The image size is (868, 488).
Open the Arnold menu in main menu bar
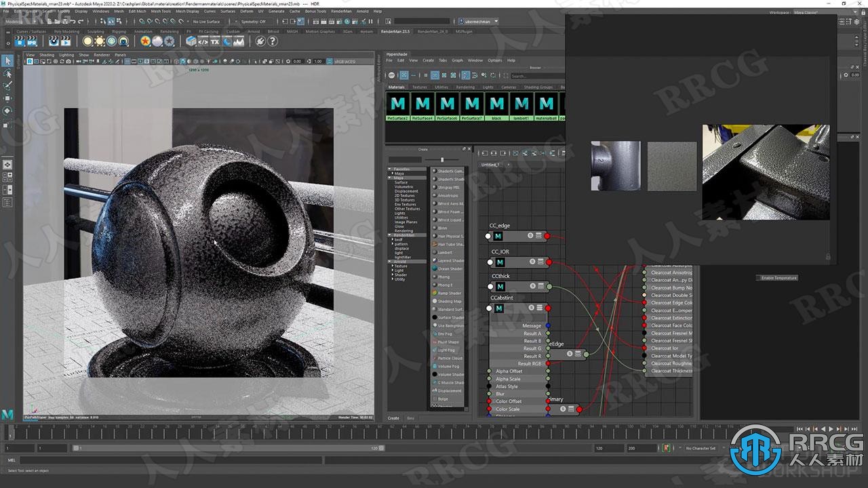[363, 12]
